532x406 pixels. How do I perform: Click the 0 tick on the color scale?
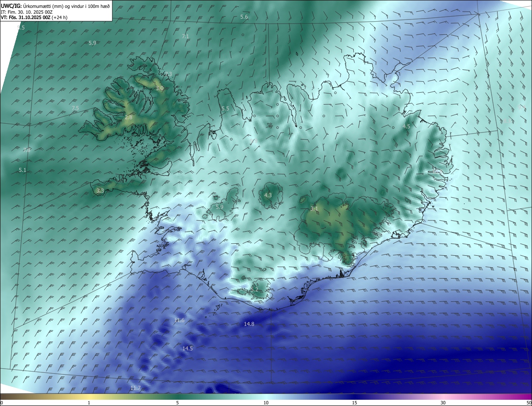click(x=2, y=403)
